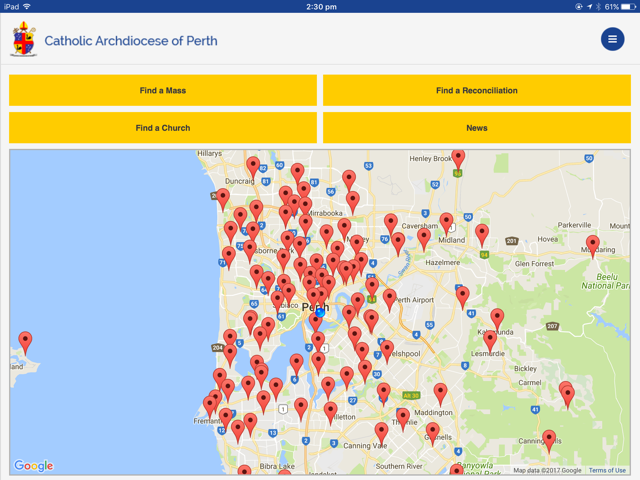Tap the Hovea label
Viewport: 640px width, 480px height.
click(x=547, y=239)
